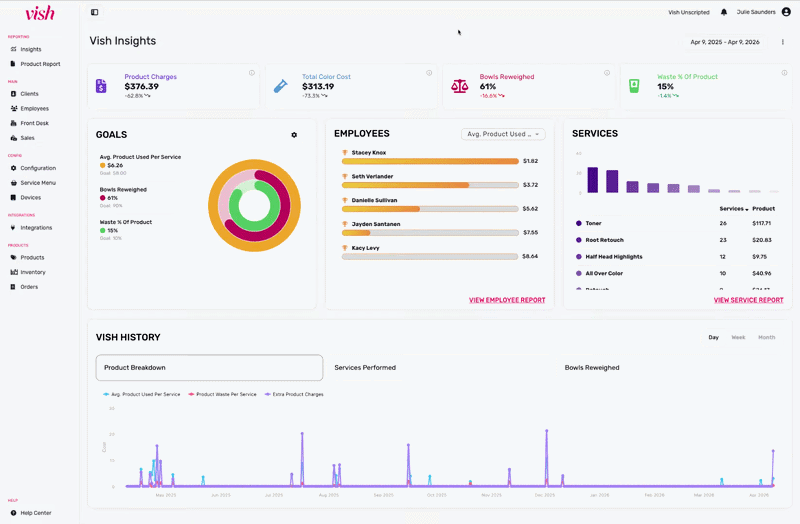800x524 pixels.
Task: Click View Service Report link
Action: coord(748,300)
